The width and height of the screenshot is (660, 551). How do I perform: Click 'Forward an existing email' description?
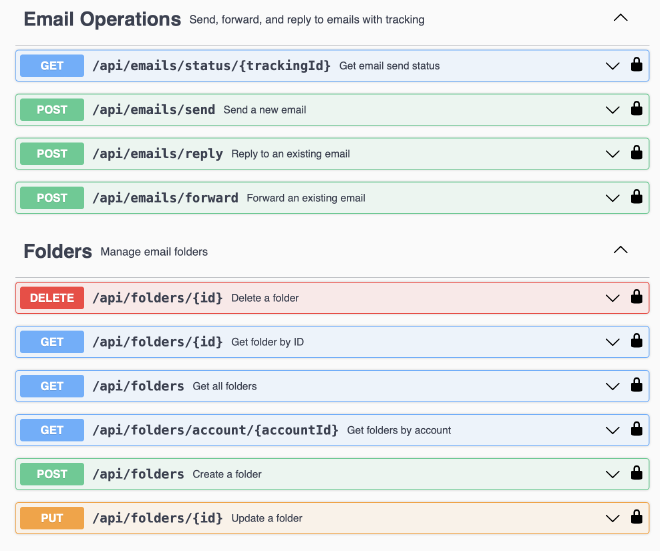pos(306,198)
